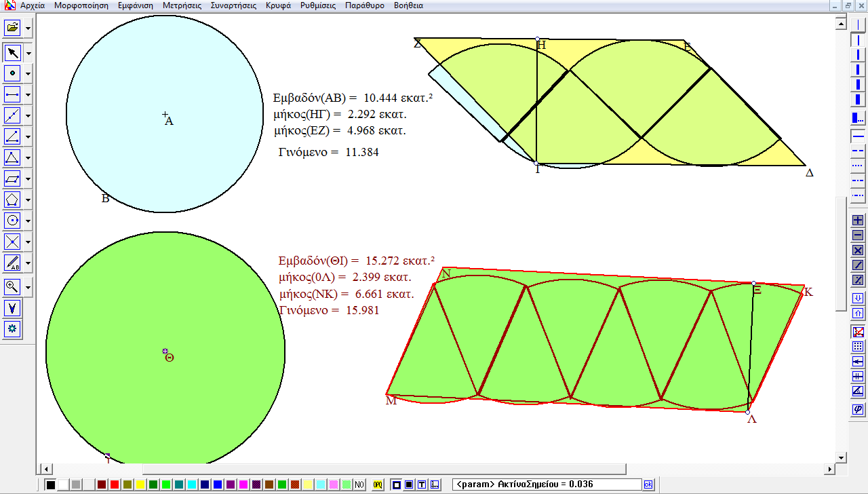The width and height of the screenshot is (868, 494).
Task: Select the compass divider tool
Action: coord(12,307)
